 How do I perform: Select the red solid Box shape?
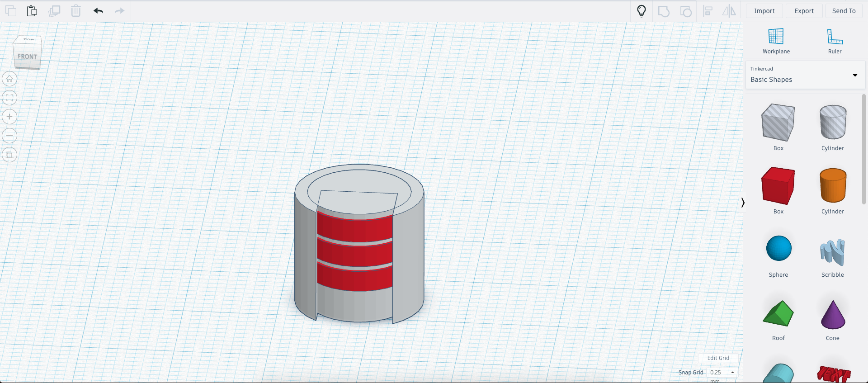coord(778,186)
